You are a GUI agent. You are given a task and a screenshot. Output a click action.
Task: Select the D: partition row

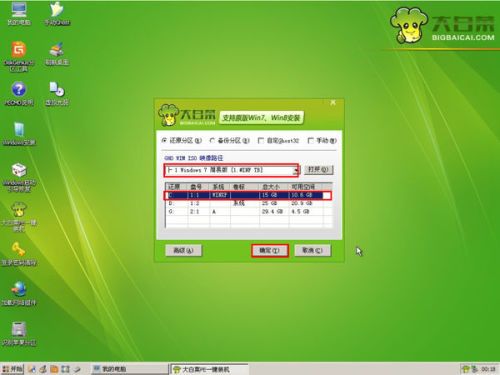(x=248, y=203)
